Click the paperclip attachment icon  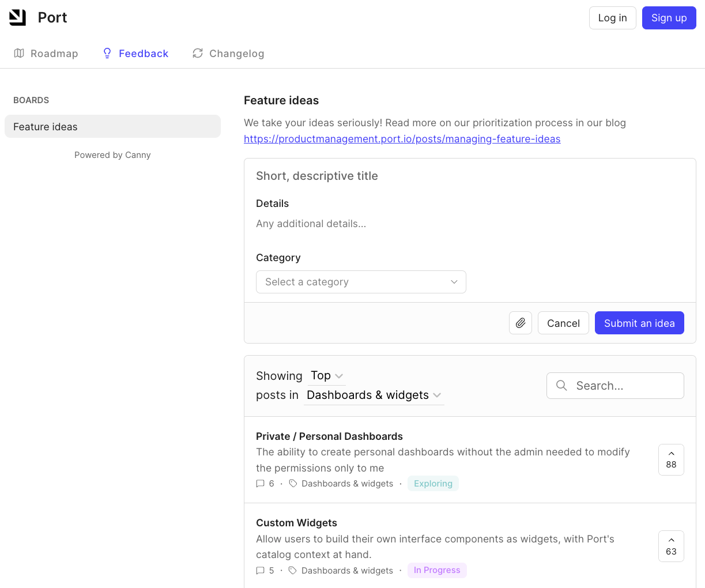coord(521,323)
